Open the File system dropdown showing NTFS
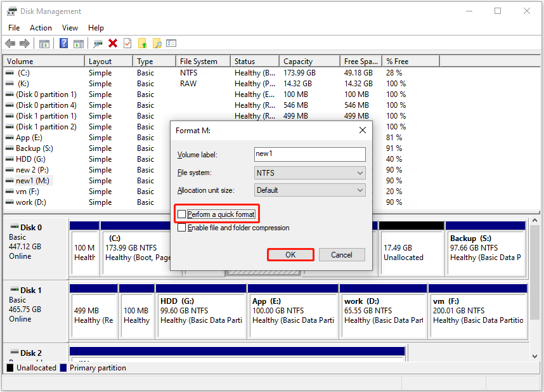Screen dimensions: 544x392 pyautogui.click(x=309, y=173)
